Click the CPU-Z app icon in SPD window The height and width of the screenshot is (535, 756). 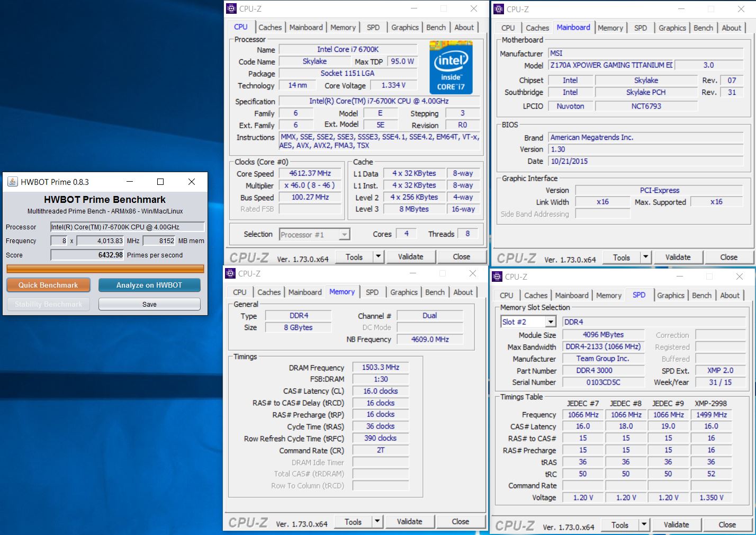[x=497, y=277]
